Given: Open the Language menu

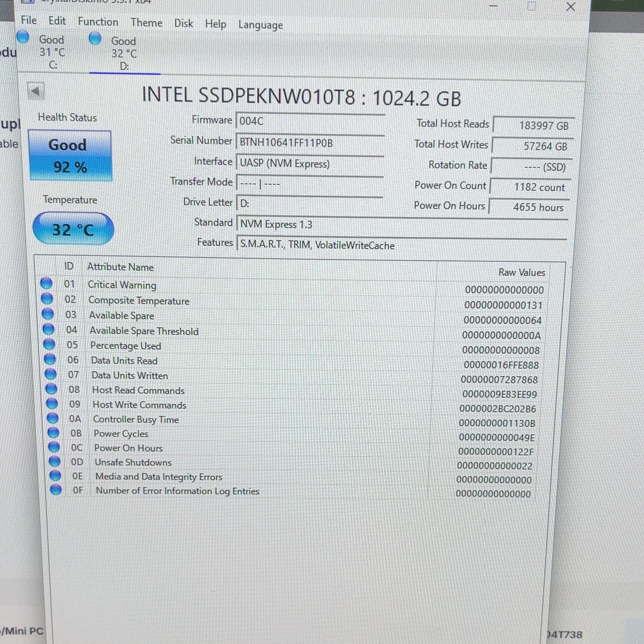Looking at the screenshot, I should pyautogui.click(x=260, y=25).
